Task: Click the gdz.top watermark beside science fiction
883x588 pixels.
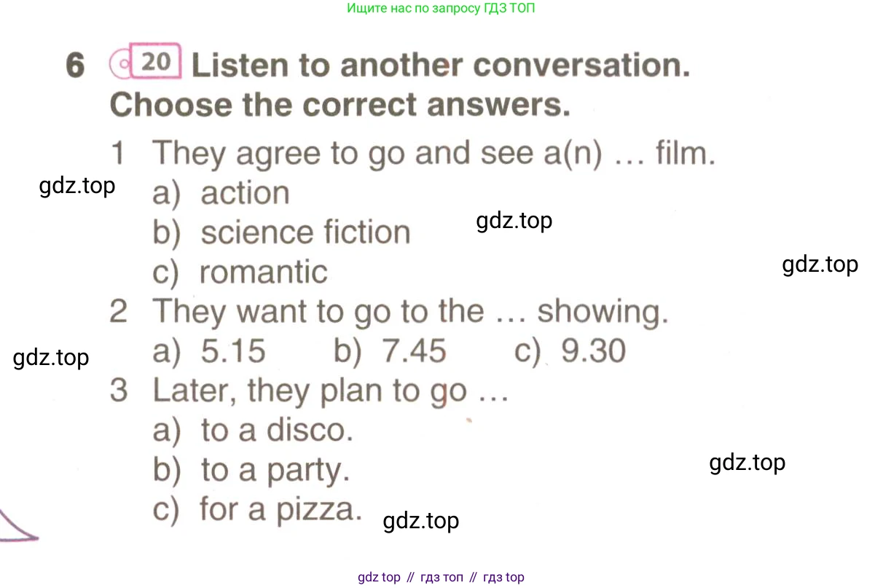Action: pos(514,220)
